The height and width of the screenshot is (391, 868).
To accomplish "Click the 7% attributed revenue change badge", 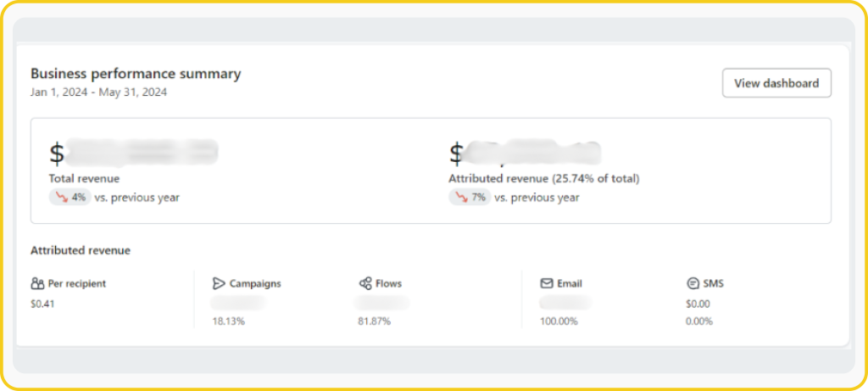I will 470,197.
